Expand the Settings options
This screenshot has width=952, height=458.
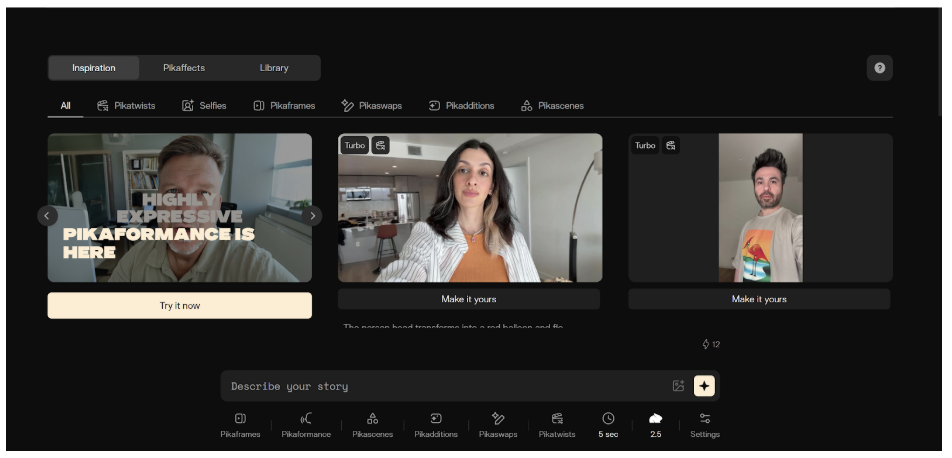pos(704,424)
